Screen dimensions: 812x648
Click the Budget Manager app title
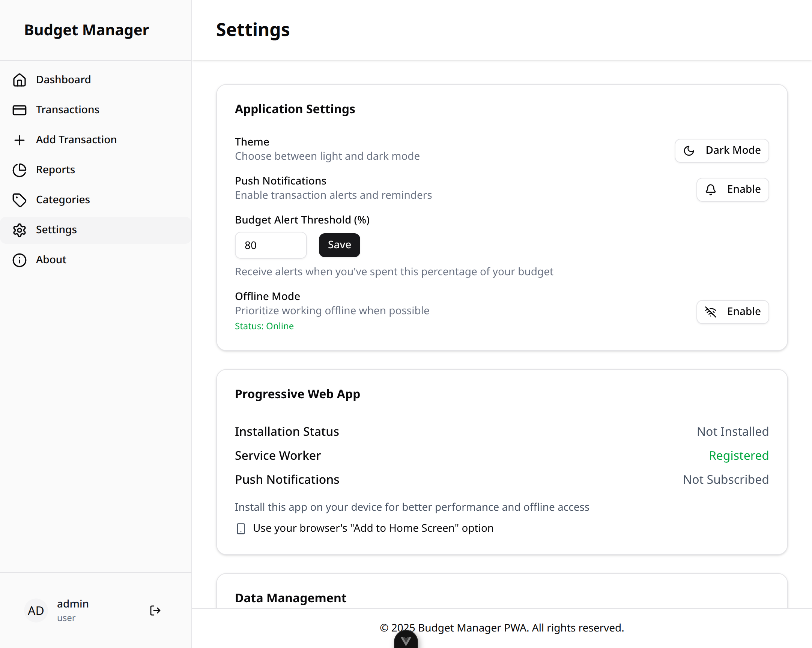87,30
